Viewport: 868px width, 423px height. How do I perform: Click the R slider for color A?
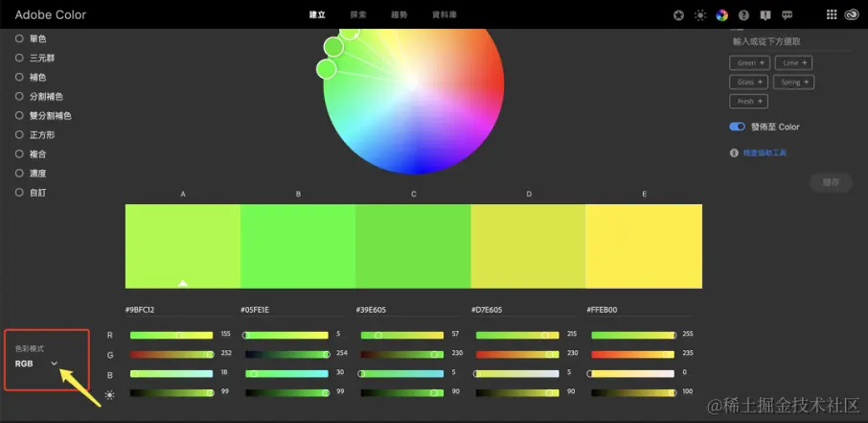point(171,335)
